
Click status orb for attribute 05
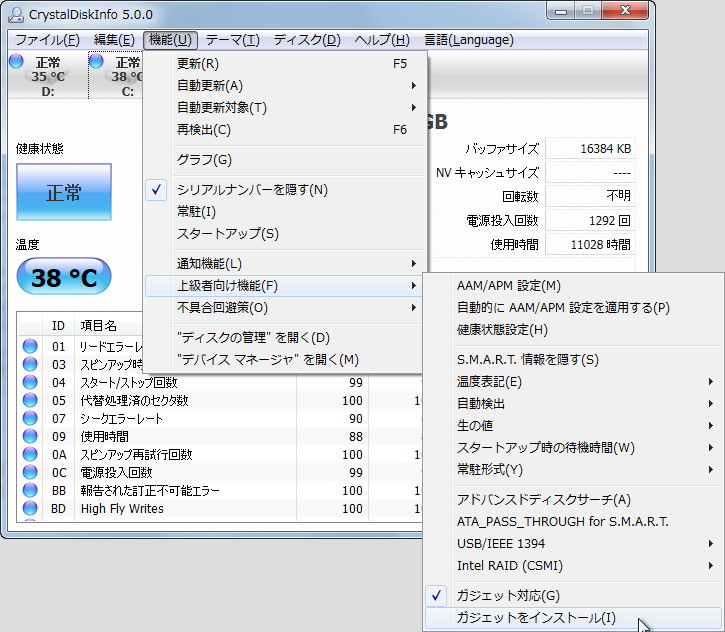pyautogui.click(x=30, y=400)
